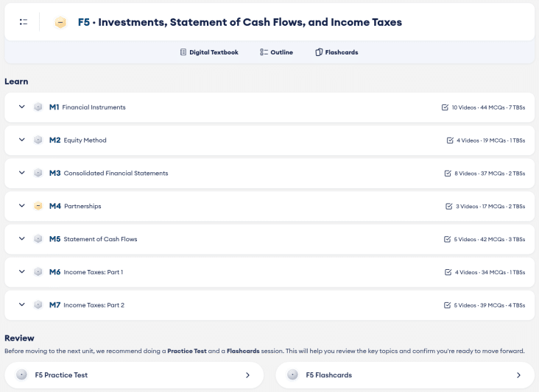Click the M4 Partnerships in-progress hexagon
The height and width of the screenshot is (392, 539).
pyautogui.click(x=38, y=206)
